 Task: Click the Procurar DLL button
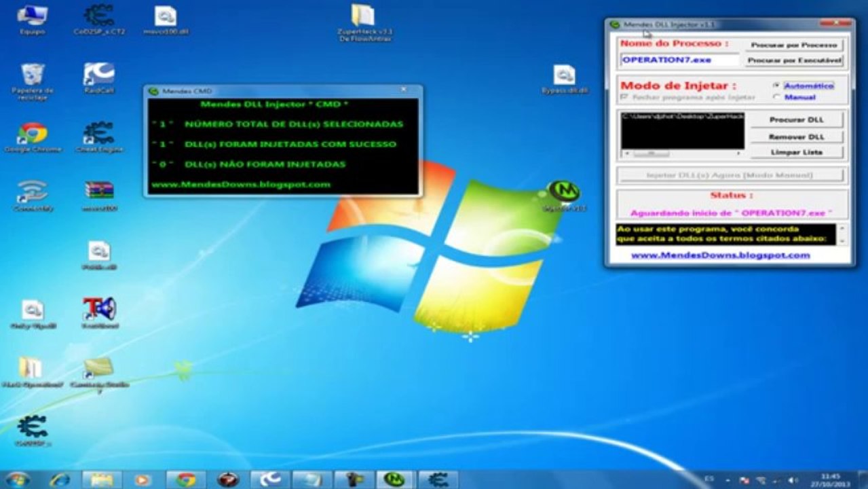point(797,120)
